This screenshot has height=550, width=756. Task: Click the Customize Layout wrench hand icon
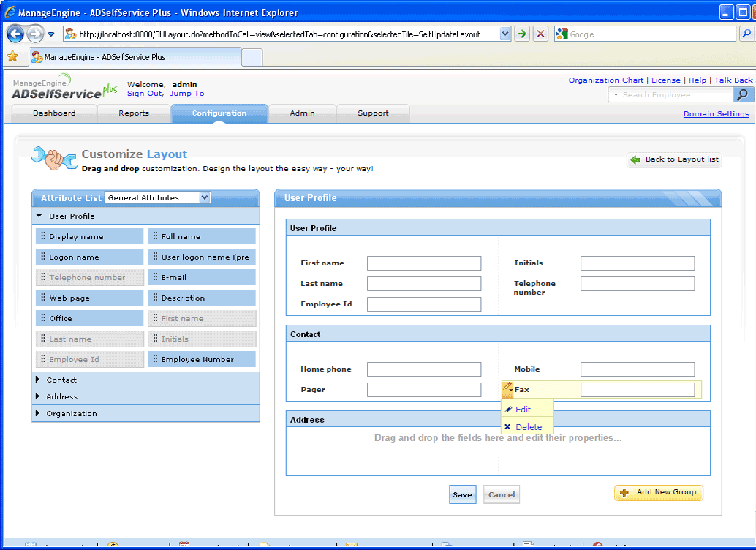[54, 158]
